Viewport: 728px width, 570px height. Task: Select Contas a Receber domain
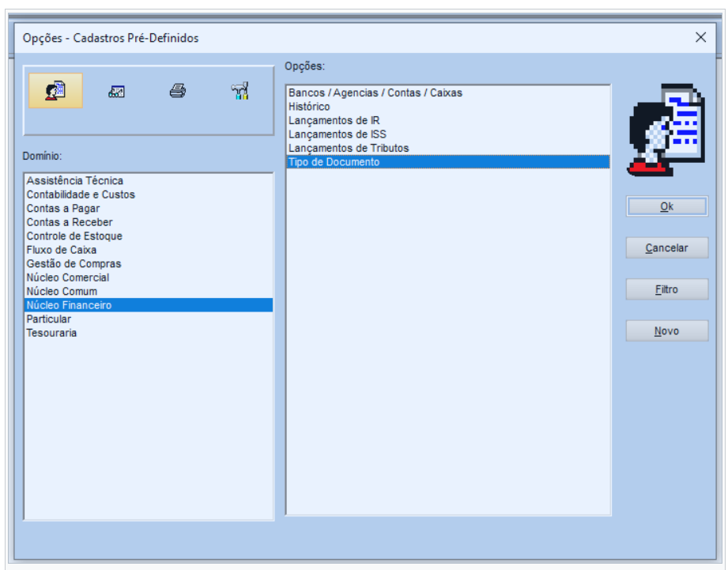148,222
